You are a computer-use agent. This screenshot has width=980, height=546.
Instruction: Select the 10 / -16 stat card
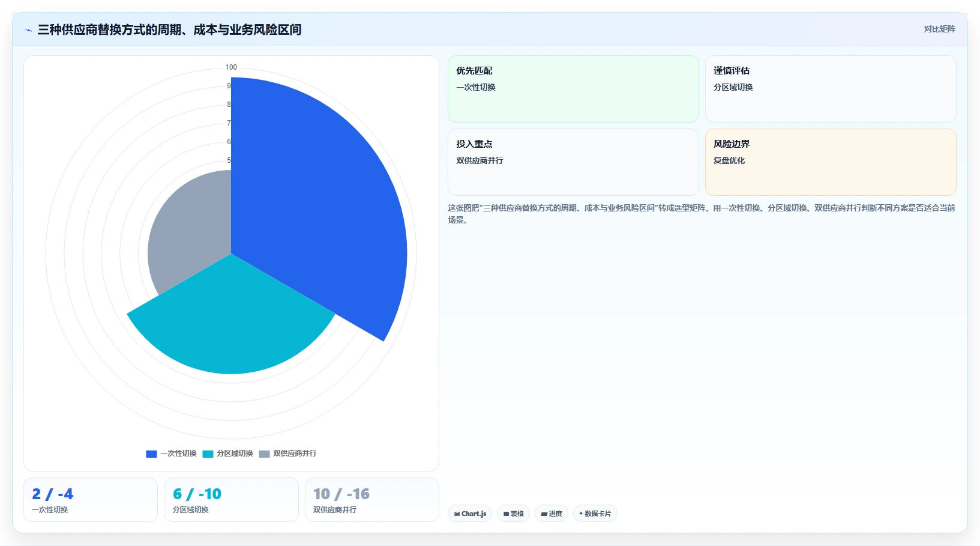pos(372,500)
